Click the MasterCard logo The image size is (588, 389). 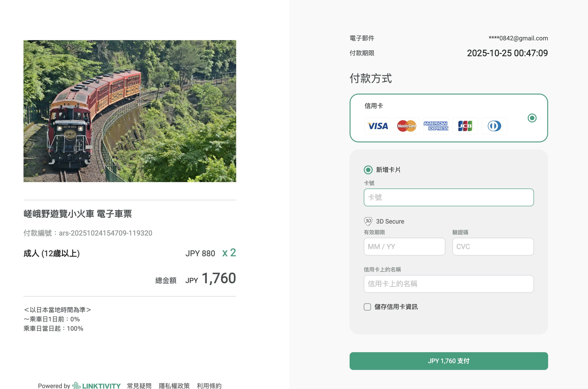[407, 126]
